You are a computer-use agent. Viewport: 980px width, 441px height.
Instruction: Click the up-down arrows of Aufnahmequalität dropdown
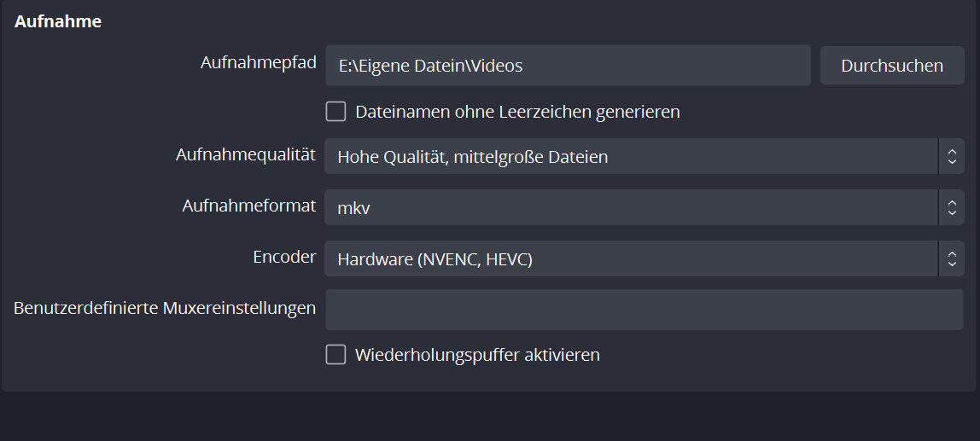point(951,157)
